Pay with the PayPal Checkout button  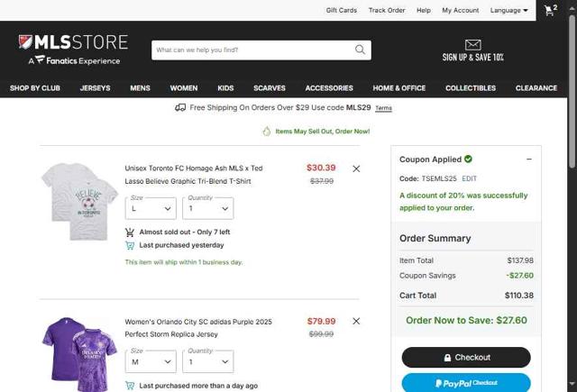(466, 383)
